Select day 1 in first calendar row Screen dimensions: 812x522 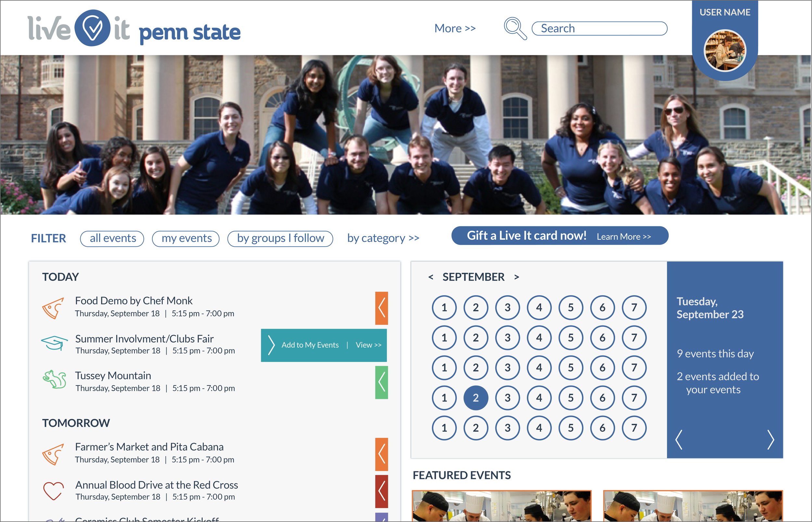[444, 308]
